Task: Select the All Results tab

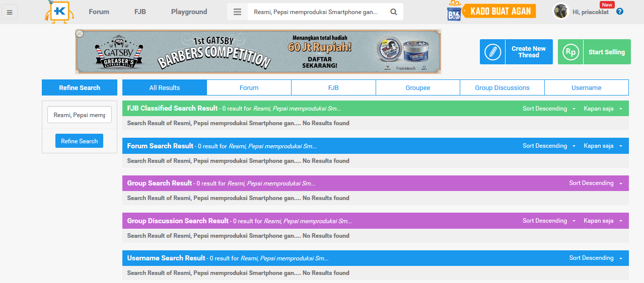Action: [165, 87]
